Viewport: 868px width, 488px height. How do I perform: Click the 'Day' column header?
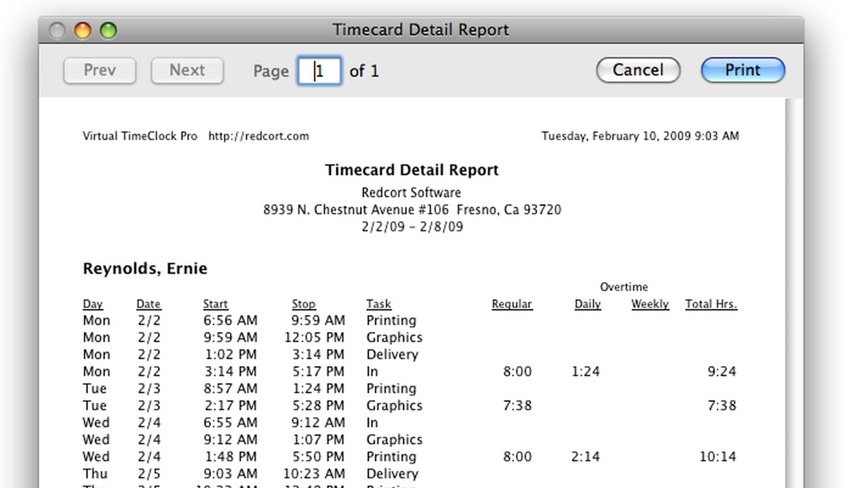pyautogui.click(x=93, y=304)
